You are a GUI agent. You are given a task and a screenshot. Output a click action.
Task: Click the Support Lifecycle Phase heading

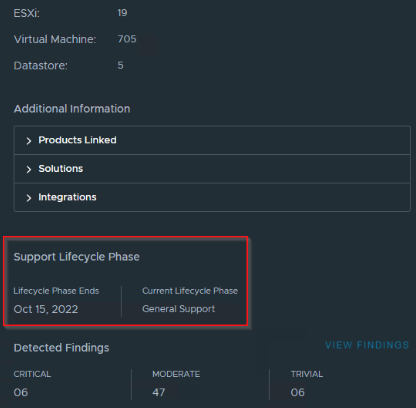tap(77, 257)
